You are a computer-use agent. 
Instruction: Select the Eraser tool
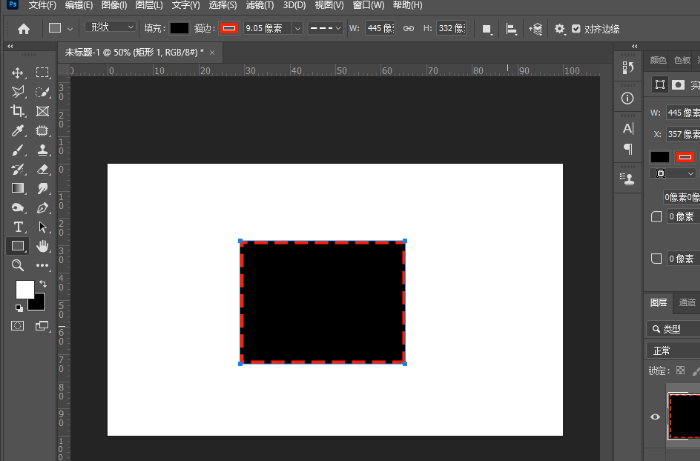42,169
